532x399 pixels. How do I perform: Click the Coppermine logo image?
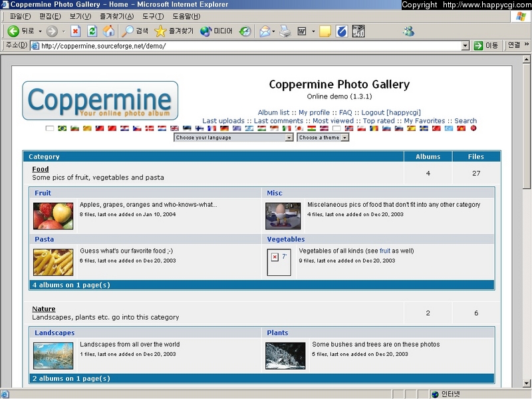(100, 100)
